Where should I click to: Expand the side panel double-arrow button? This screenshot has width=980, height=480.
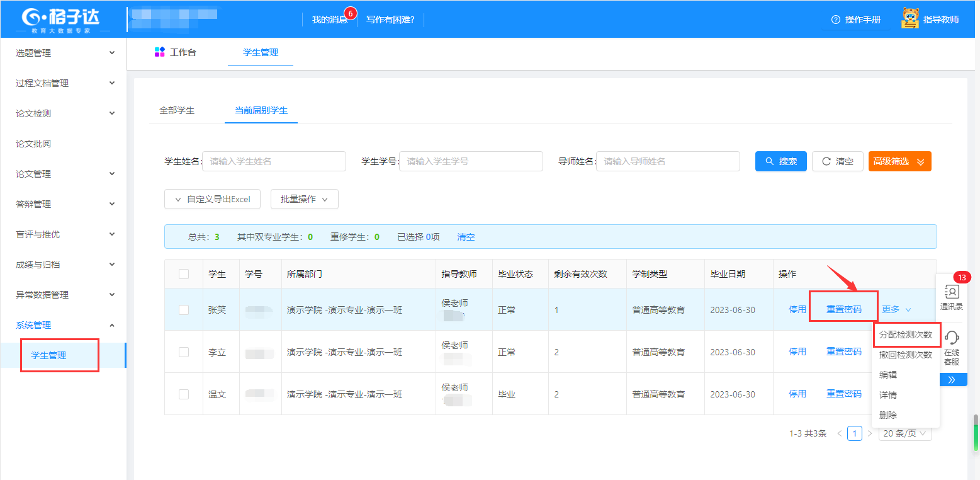[952, 379]
